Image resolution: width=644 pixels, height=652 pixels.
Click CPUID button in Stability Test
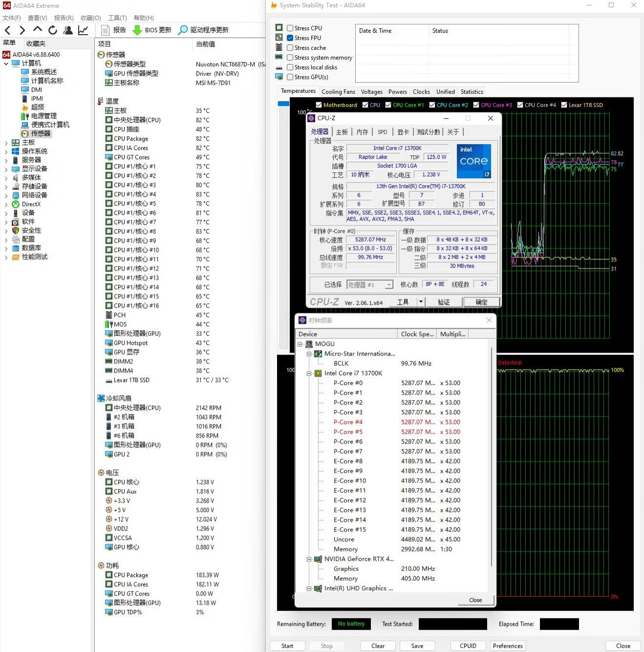468,646
